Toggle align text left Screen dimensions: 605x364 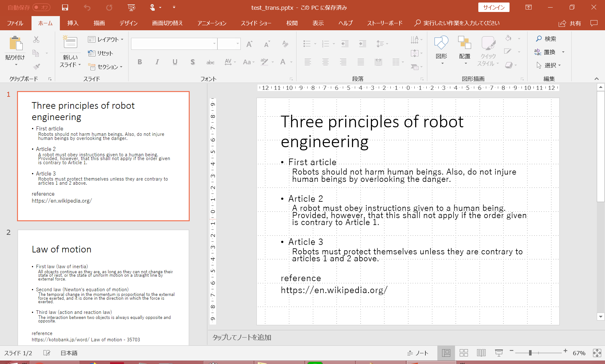[308, 62]
